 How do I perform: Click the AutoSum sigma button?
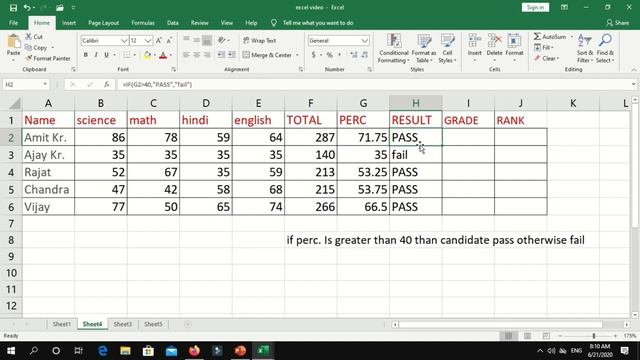(x=550, y=37)
